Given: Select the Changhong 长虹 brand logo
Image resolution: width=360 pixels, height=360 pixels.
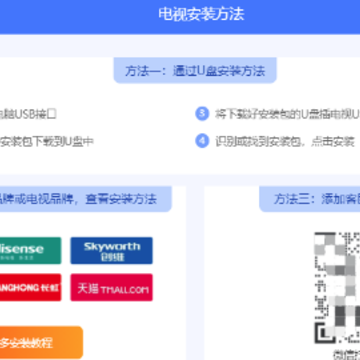Looking at the screenshot, I should [30, 287].
